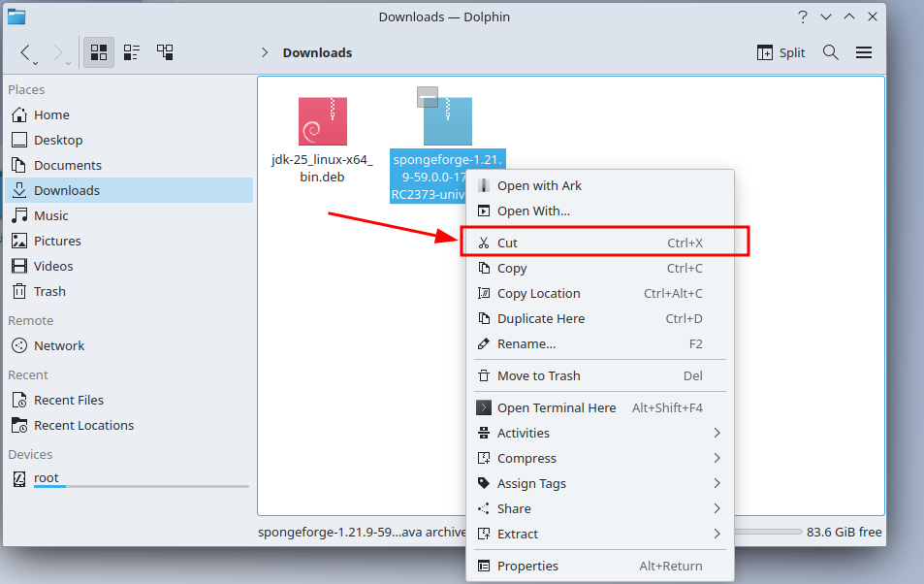This screenshot has height=584, width=924.
Task: Click the Split view button
Action: tap(781, 52)
